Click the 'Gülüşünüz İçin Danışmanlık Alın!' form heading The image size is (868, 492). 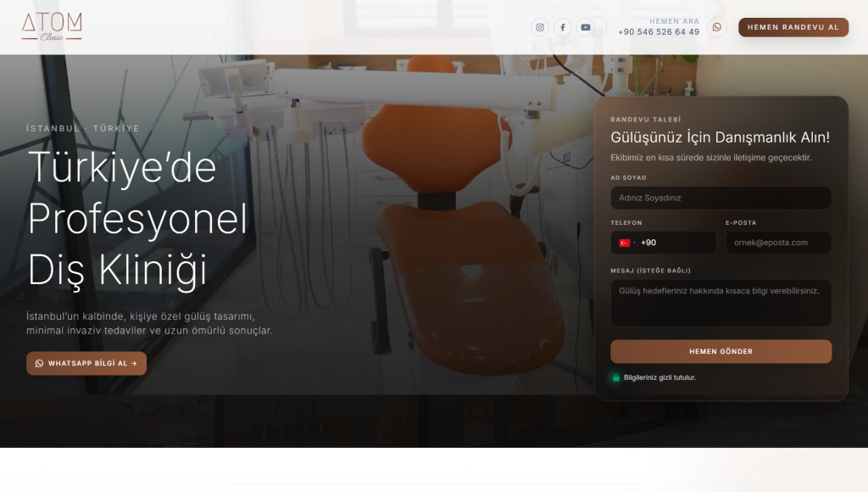click(720, 137)
